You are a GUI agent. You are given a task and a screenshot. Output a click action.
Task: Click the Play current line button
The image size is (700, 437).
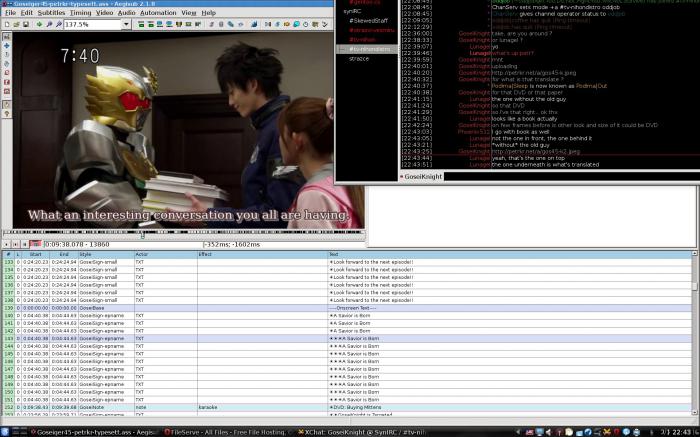pos(16,244)
